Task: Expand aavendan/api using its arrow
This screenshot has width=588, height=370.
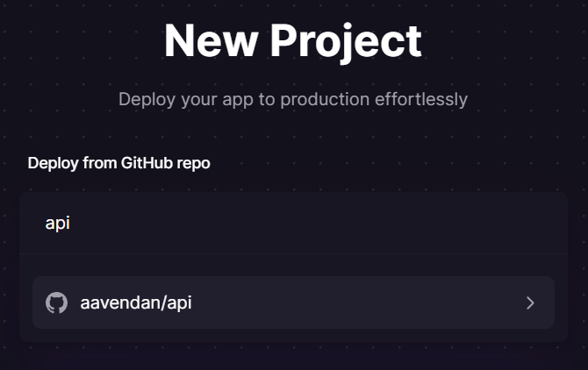Action: pyautogui.click(x=530, y=303)
